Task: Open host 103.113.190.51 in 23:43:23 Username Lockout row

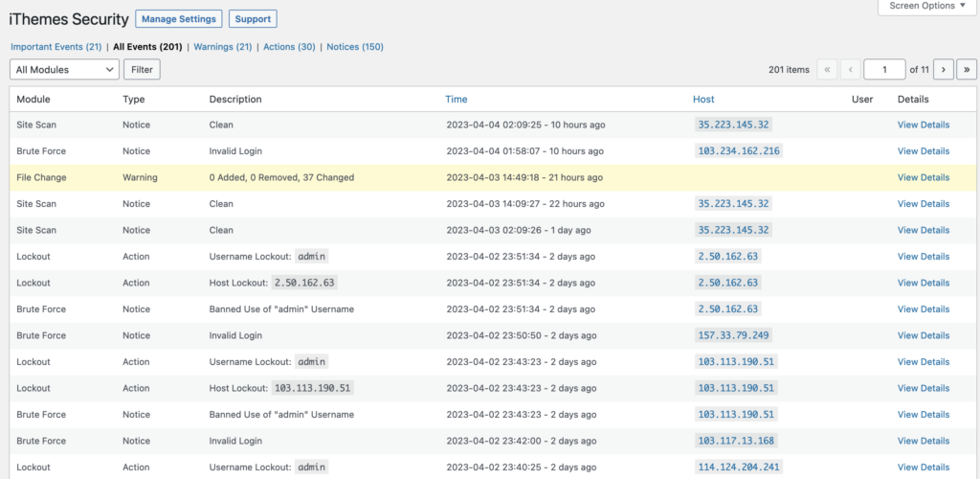Action: pyautogui.click(x=736, y=361)
